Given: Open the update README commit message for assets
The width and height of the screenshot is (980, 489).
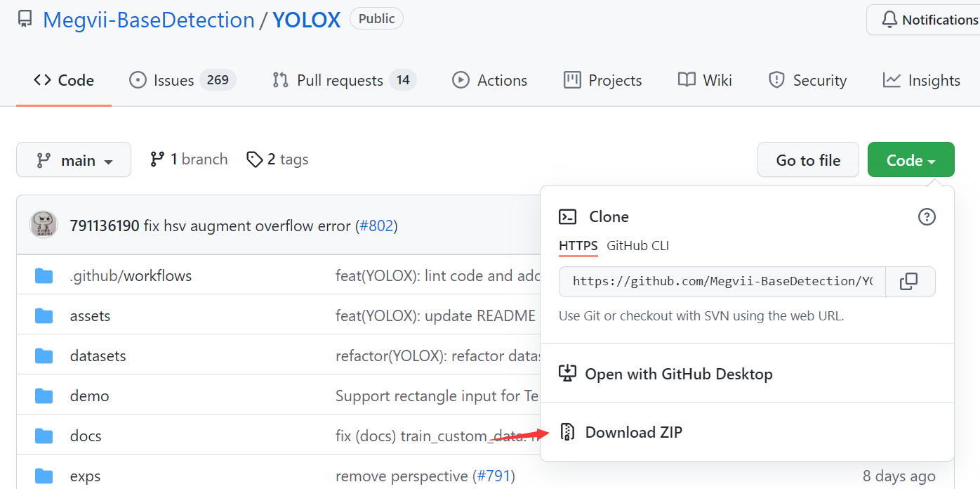Looking at the screenshot, I should [x=436, y=315].
